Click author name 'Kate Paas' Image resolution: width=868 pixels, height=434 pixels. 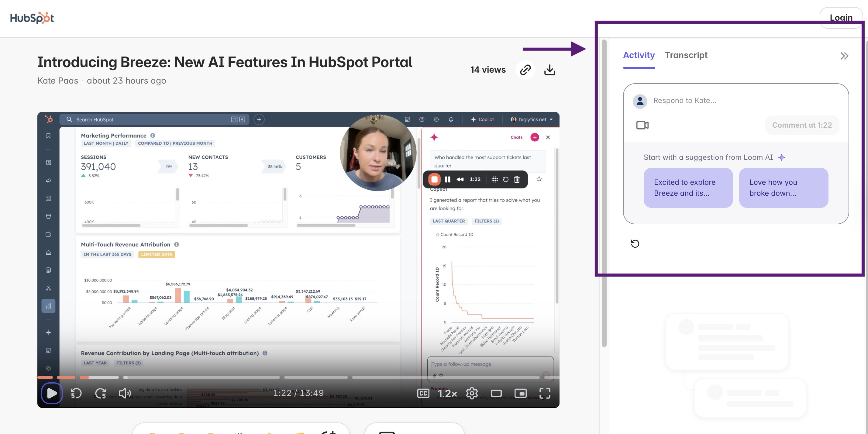tap(58, 81)
